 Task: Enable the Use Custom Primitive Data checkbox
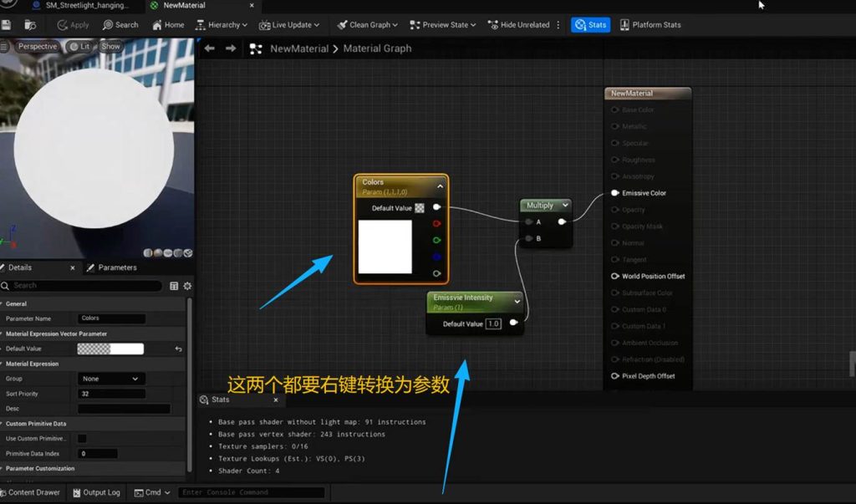[82, 438]
